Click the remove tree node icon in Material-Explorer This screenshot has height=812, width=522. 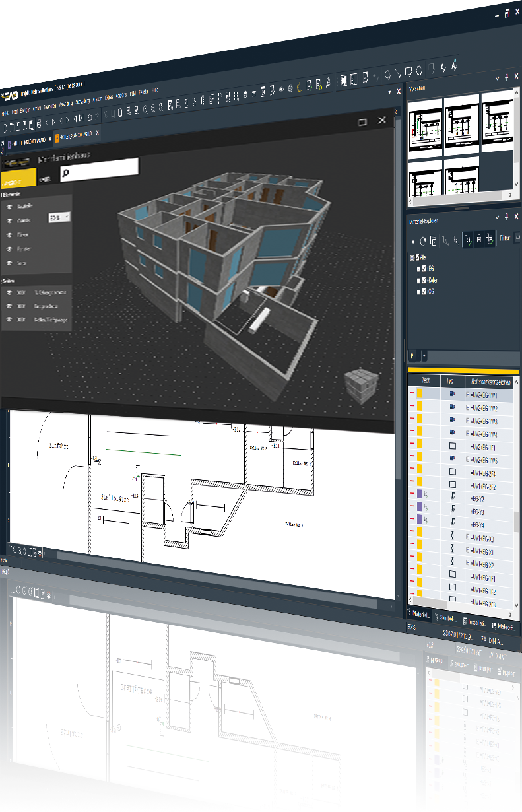coord(456,242)
